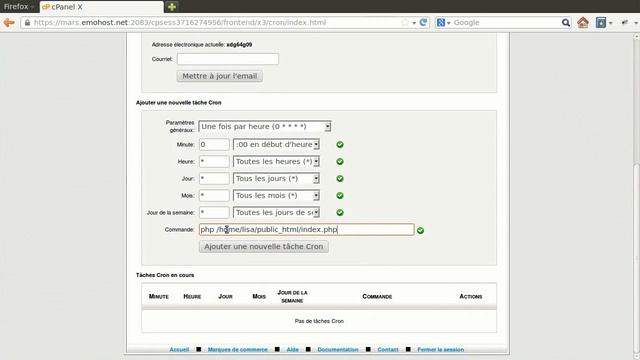Open the ':00 en début d'heure' minute dropdown
This screenshot has width=640, height=360.
pyautogui.click(x=276, y=144)
